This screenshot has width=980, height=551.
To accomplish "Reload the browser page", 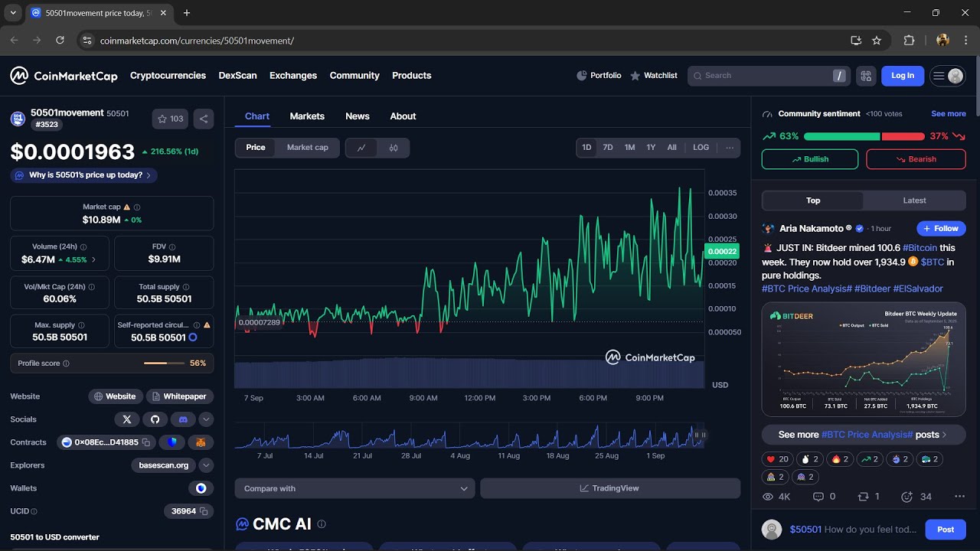I will [x=60, y=41].
